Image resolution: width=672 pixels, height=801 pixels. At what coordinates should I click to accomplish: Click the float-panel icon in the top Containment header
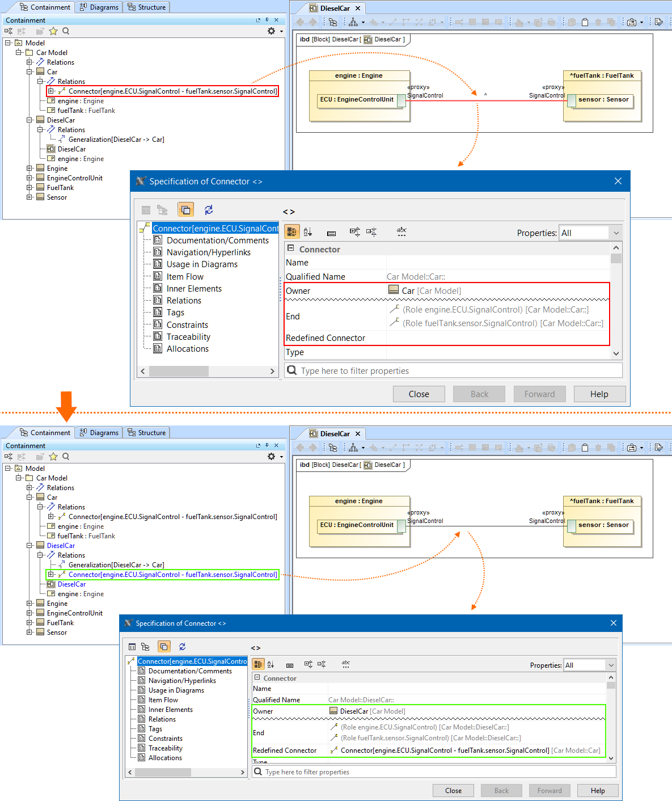click(258, 20)
